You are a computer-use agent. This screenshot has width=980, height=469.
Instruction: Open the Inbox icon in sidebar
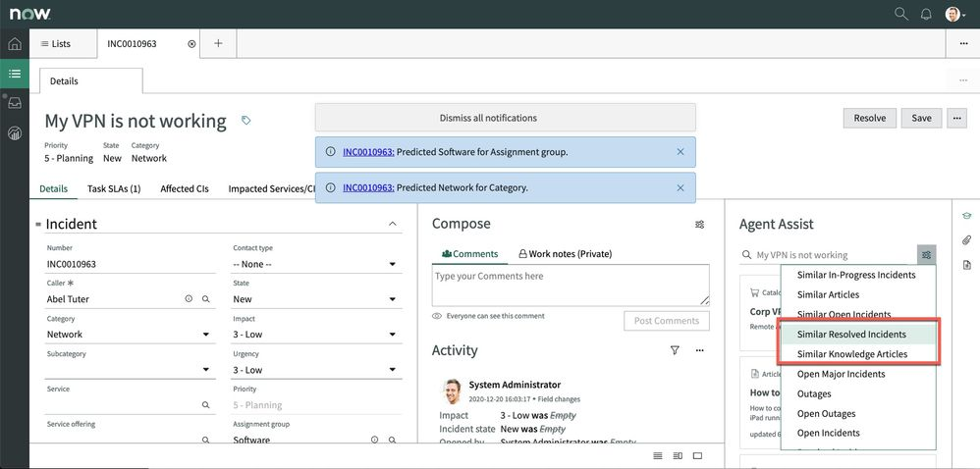tap(15, 103)
